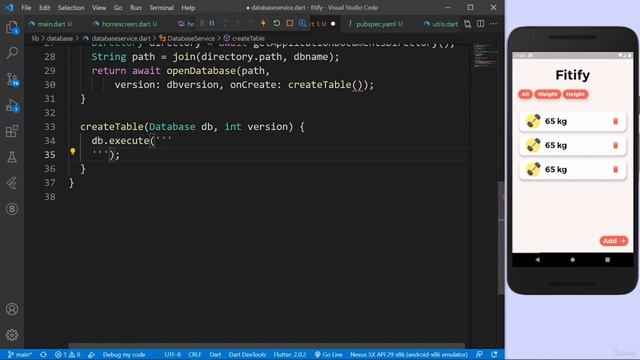This screenshot has height=360, width=640.
Task: Select the Weight filter chip
Action: point(547,94)
